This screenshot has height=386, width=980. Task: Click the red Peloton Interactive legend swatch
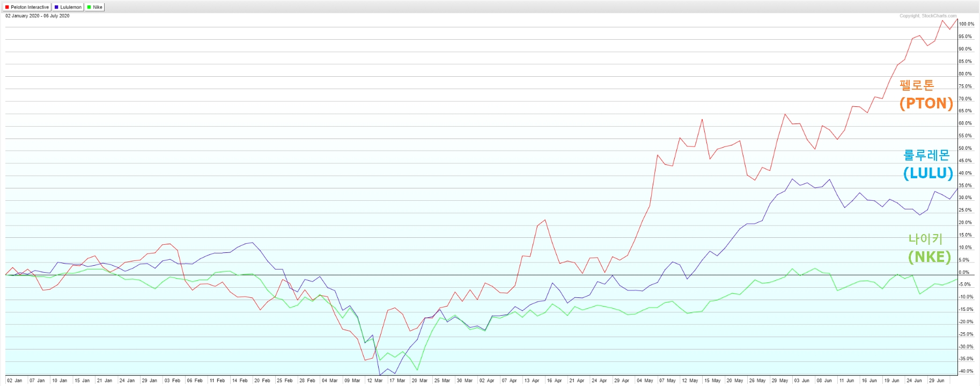coord(7,8)
